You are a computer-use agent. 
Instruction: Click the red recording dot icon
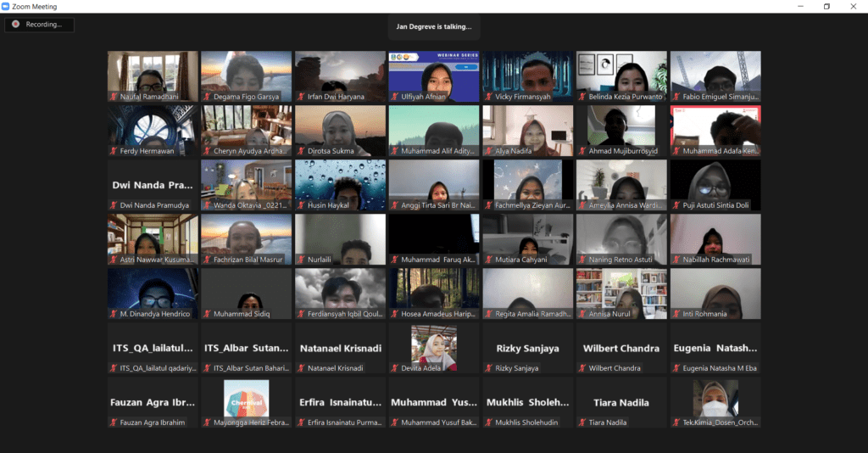(15, 25)
